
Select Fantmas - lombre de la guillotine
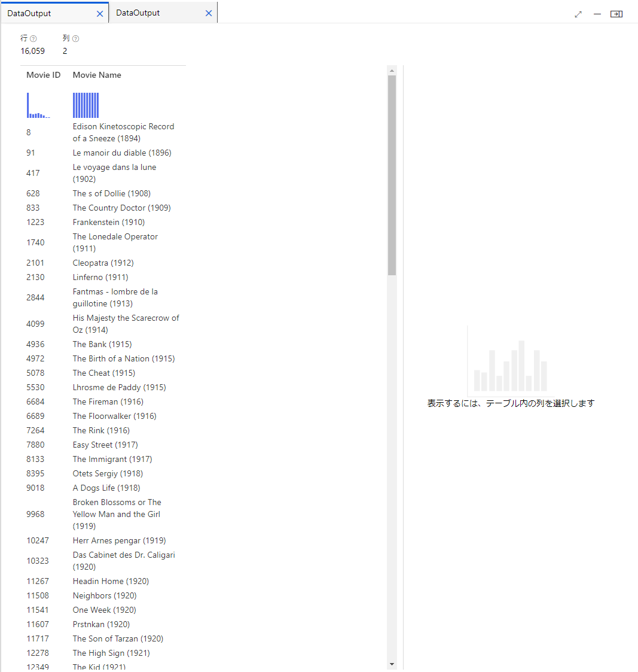coord(115,297)
